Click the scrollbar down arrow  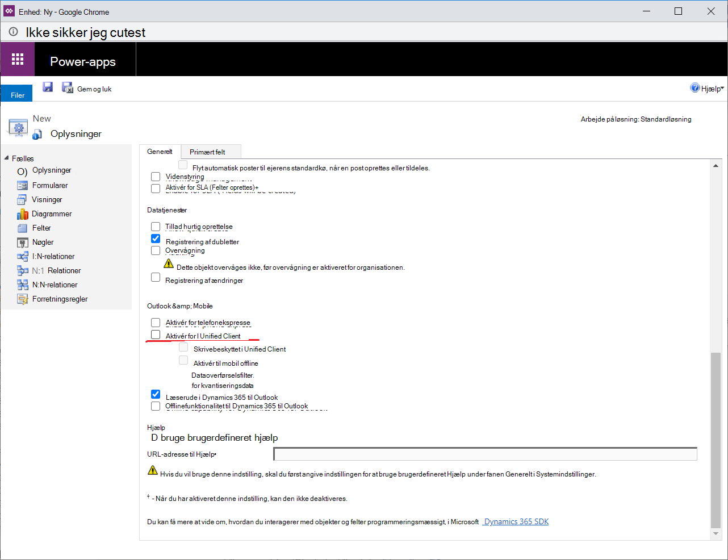click(716, 534)
